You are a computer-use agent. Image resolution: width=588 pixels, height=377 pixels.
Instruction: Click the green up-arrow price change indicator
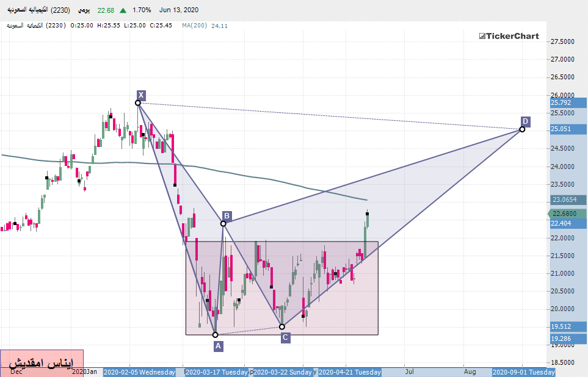pyautogui.click(x=123, y=10)
